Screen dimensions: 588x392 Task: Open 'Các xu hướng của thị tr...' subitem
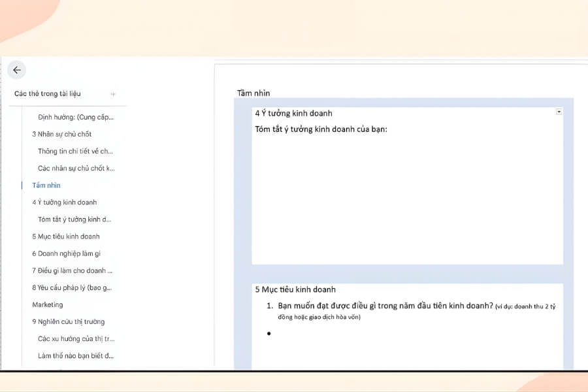click(76, 338)
